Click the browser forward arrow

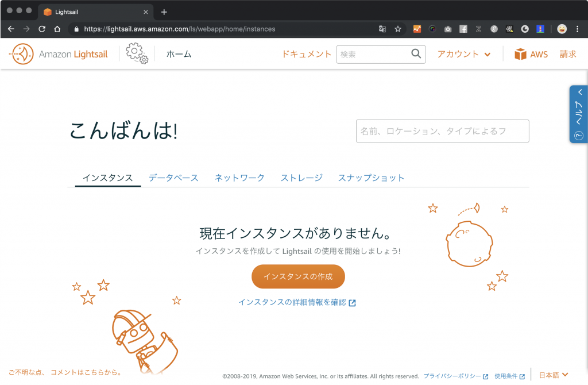26,29
